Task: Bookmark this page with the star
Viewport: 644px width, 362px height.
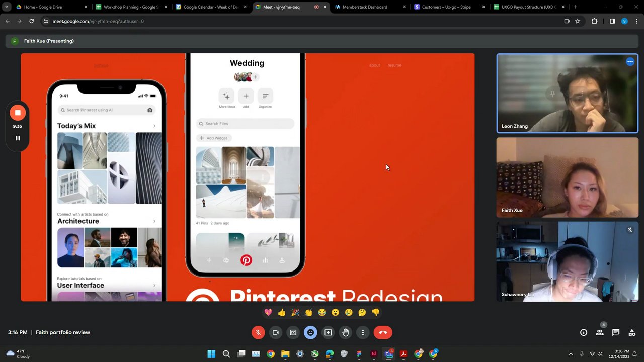Action: pos(578,21)
